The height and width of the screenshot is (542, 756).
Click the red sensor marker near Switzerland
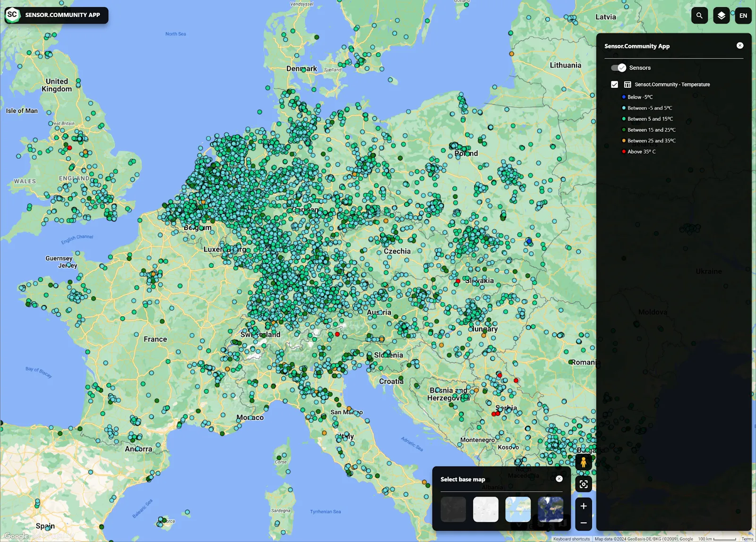(x=337, y=334)
